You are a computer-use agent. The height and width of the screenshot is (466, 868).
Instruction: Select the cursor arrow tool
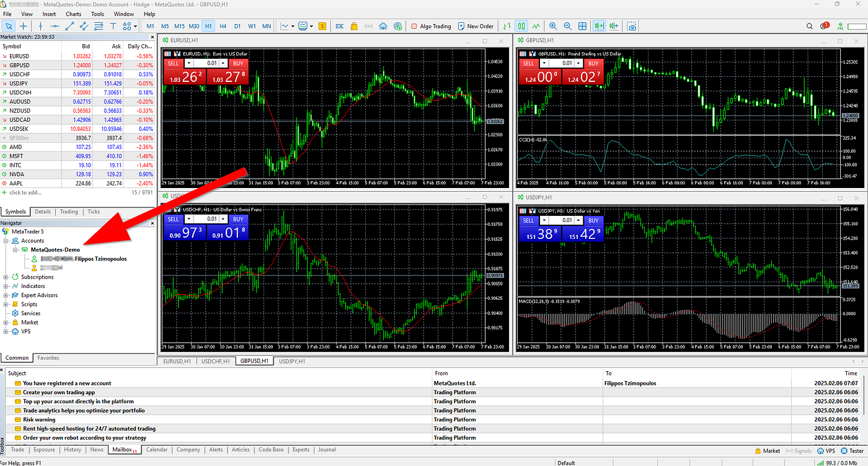point(9,26)
